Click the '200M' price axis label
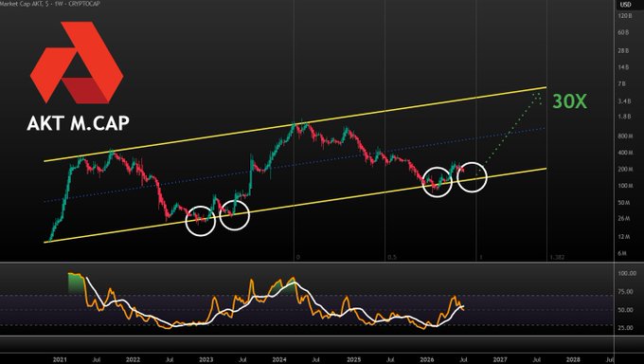The width and height of the screenshot is (644, 364). click(x=625, y=169)
